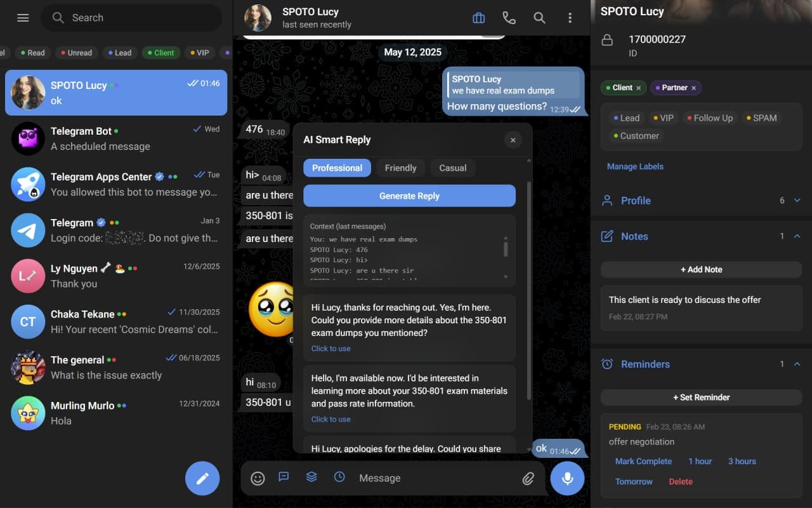Switch AI Smart Reply tone to Friendly

coord(400,168)
